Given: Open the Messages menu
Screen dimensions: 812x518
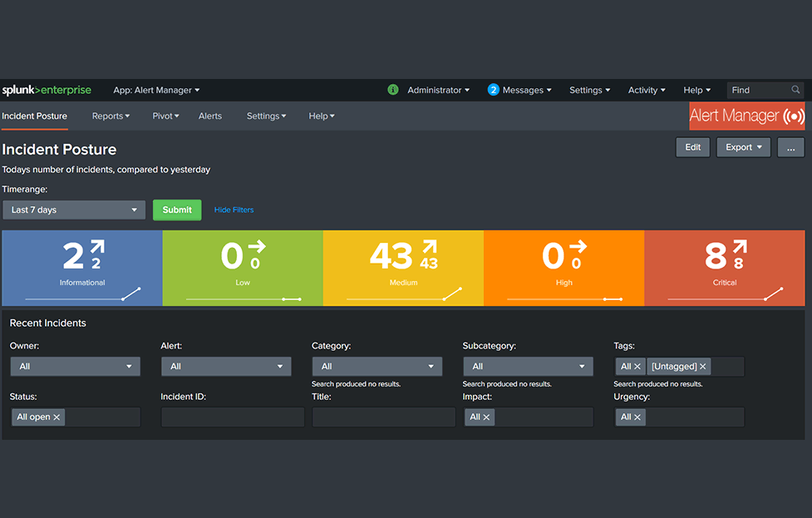Looking at the screenshot, I should [527, 90].
